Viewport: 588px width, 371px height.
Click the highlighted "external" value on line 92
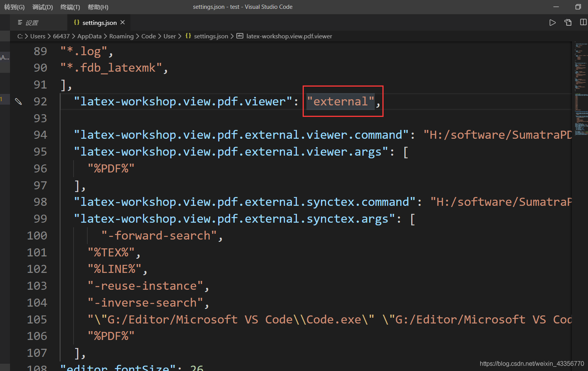[x=340, y=102]
